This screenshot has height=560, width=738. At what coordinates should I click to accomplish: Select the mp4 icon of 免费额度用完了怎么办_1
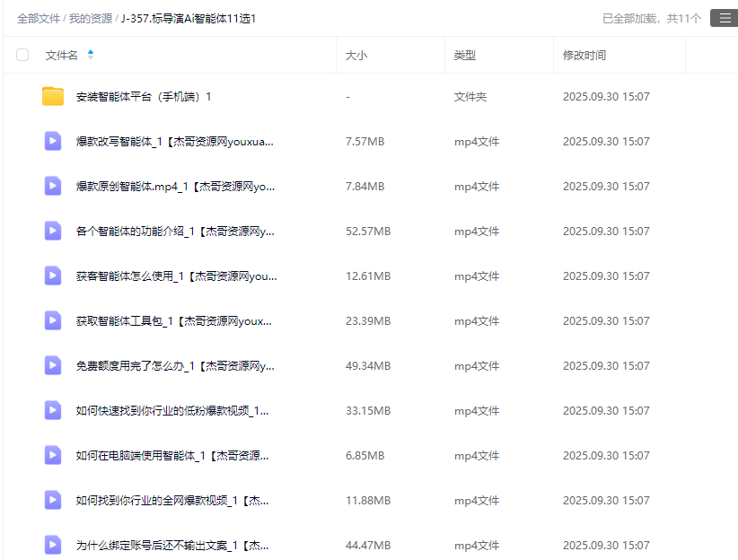coord(52,365)
